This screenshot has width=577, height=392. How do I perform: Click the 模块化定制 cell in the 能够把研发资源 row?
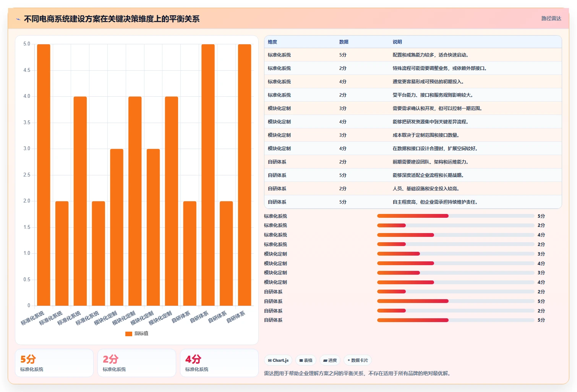[279, 122]
